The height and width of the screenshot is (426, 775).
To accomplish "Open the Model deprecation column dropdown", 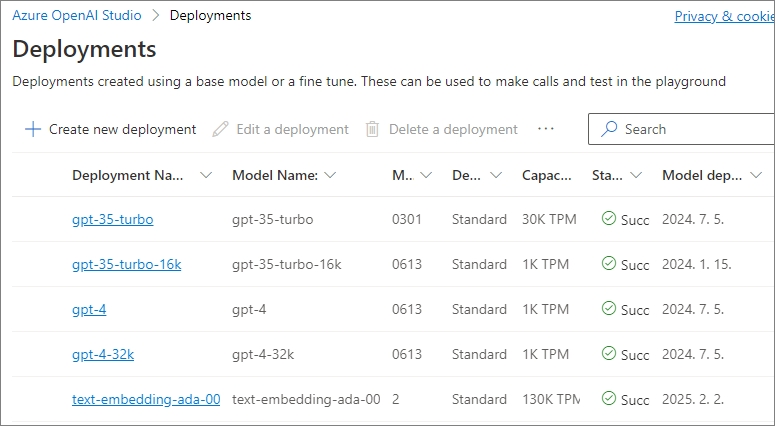I will [756, 175].
